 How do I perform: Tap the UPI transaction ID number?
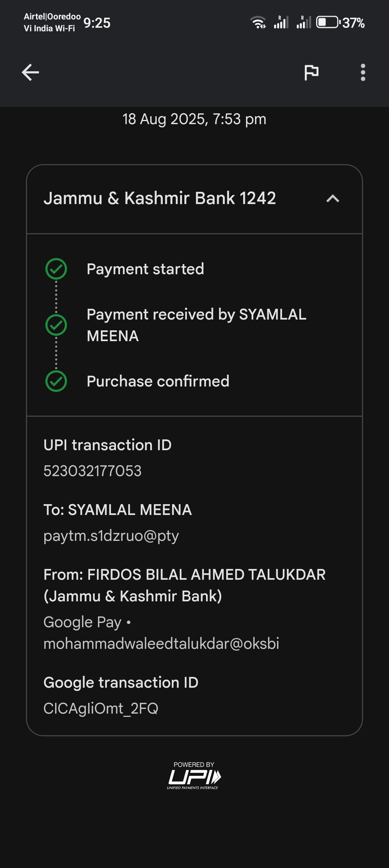93,471
